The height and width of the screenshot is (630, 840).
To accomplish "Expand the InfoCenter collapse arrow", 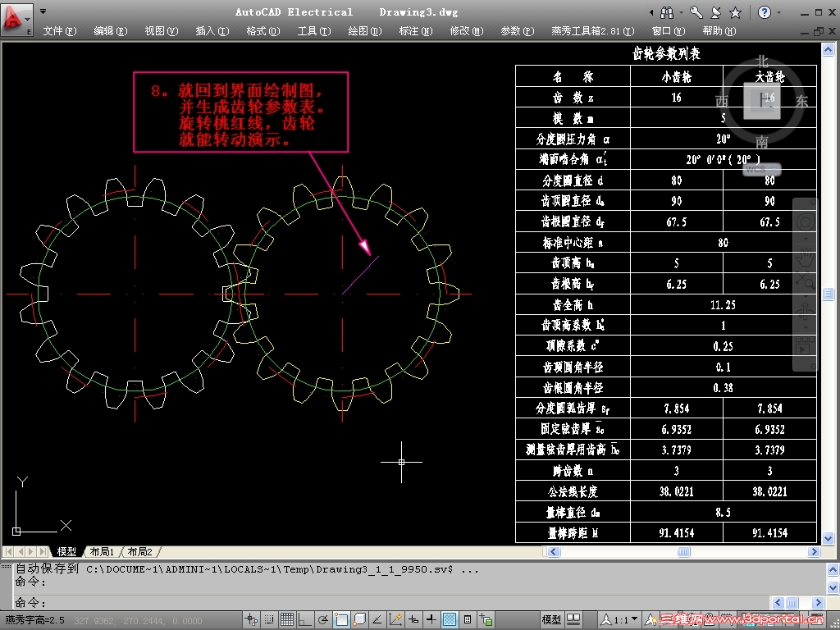I will [x=651, y=12].
